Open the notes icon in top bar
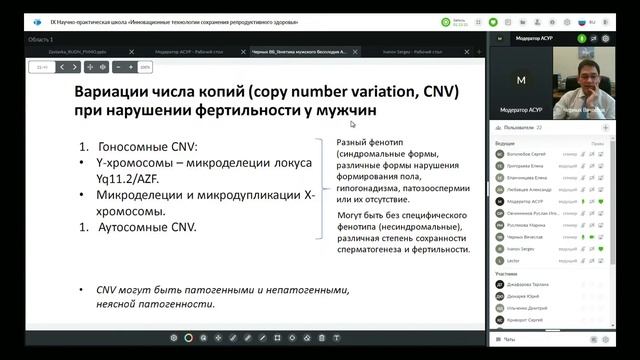640x360 pixels. (508, 22)
